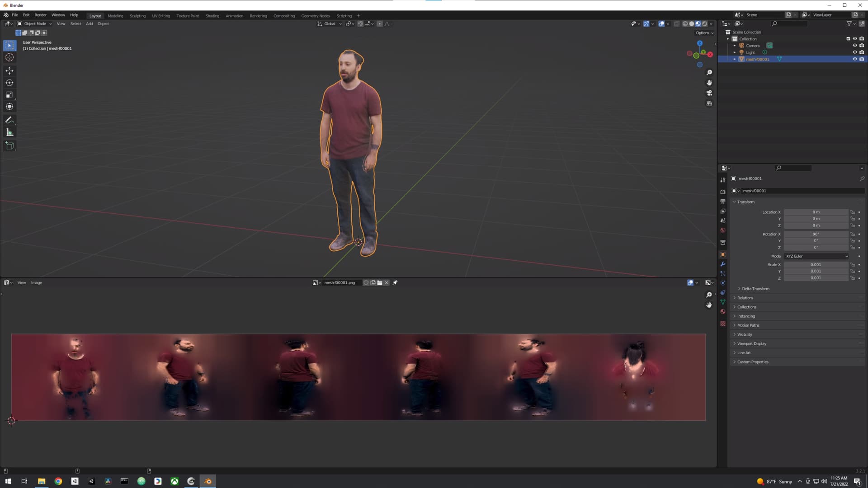Open the Modifiers properties tab
Viewport: 868px width, 488px height.
[723, 264]
